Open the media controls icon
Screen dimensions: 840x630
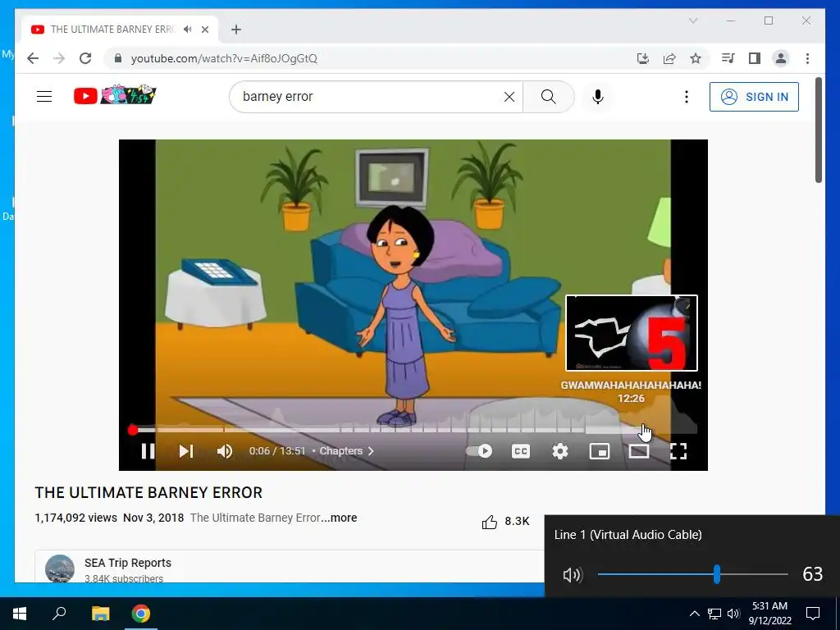pos(728,58)
